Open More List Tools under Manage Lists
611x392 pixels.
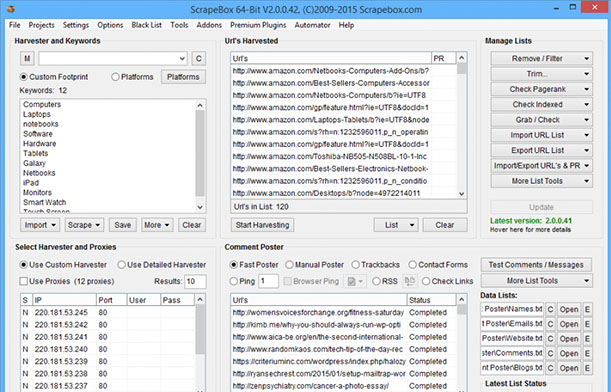(x=542, y=181)
